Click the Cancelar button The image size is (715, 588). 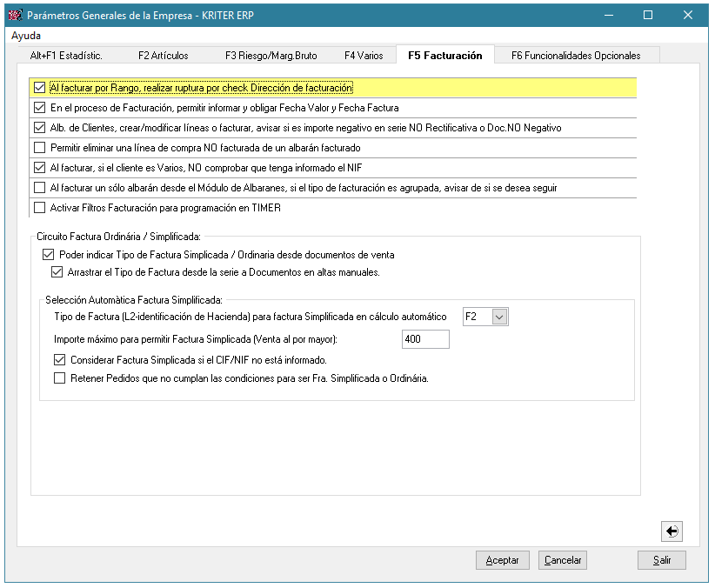562,560
